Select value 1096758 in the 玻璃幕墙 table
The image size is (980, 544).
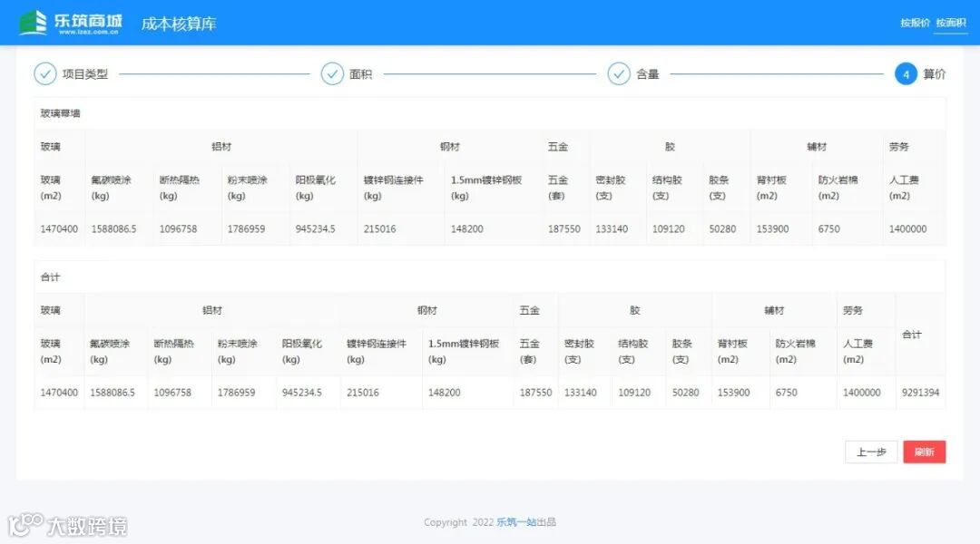click(178, 228)
